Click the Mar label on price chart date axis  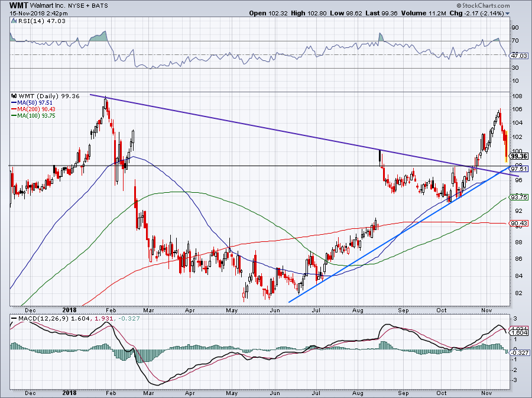coord(148,310)
